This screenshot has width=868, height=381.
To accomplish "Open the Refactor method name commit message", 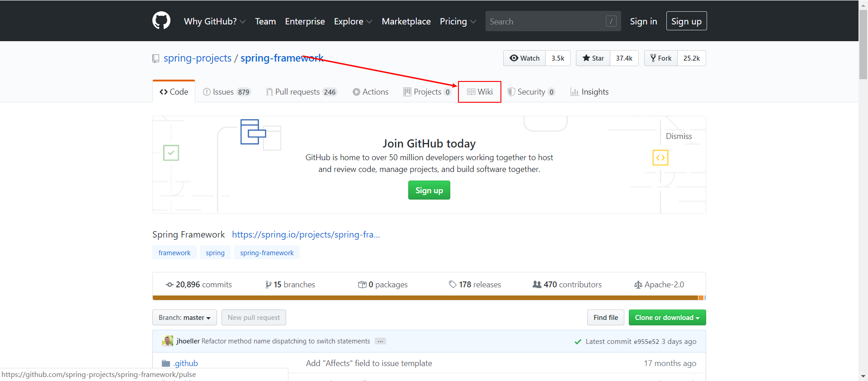I will [286, 341].
